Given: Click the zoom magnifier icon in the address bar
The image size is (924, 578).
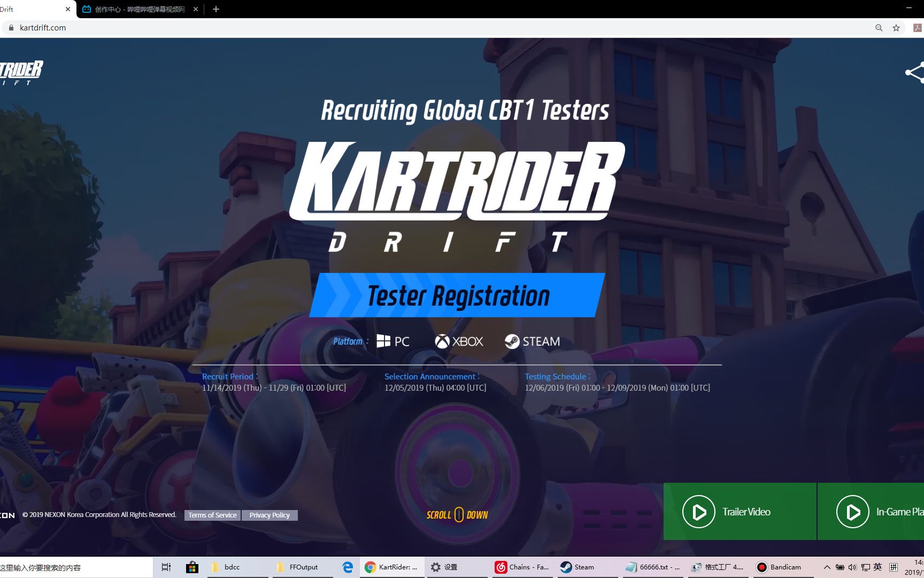Looking at the screenshot, I should pyautogui.click(x=879, y=28).
